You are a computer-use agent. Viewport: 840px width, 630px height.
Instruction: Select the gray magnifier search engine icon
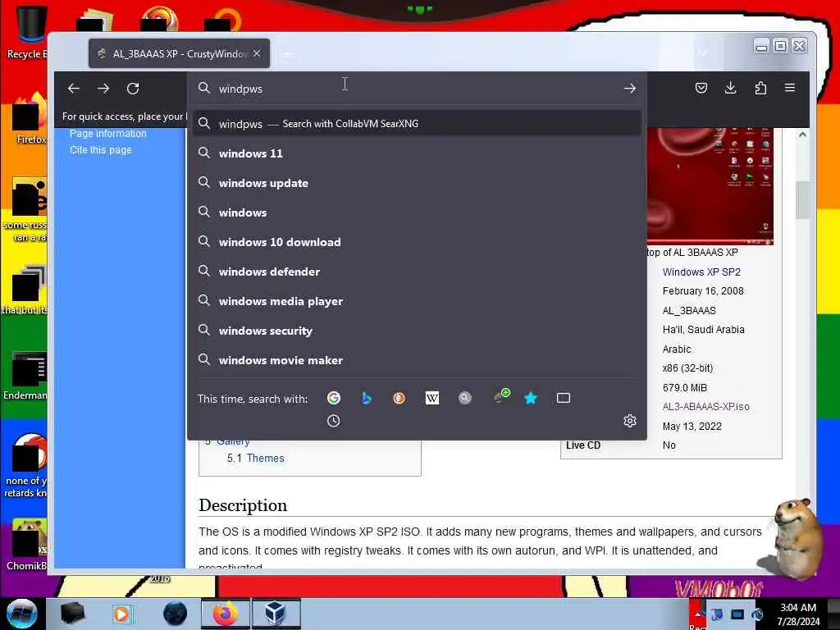[x=465, y=398]
